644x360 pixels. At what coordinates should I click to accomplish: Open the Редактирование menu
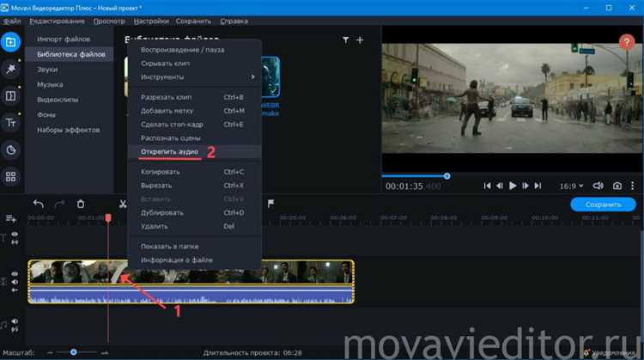(57, 21)
